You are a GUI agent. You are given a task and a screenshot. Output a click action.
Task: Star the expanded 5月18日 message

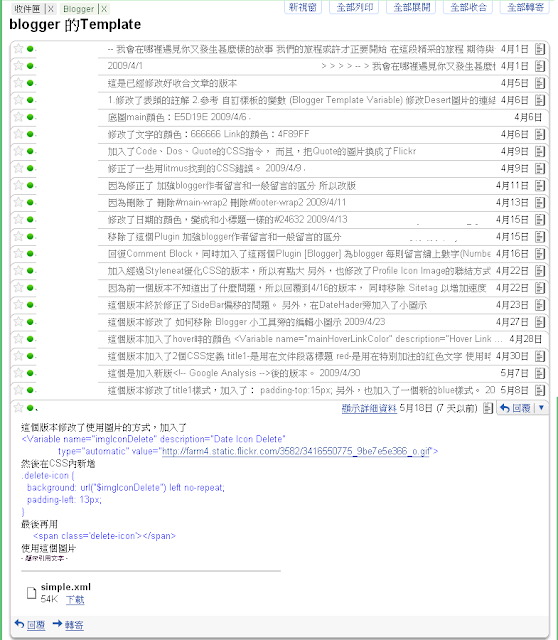pos(18,407)
